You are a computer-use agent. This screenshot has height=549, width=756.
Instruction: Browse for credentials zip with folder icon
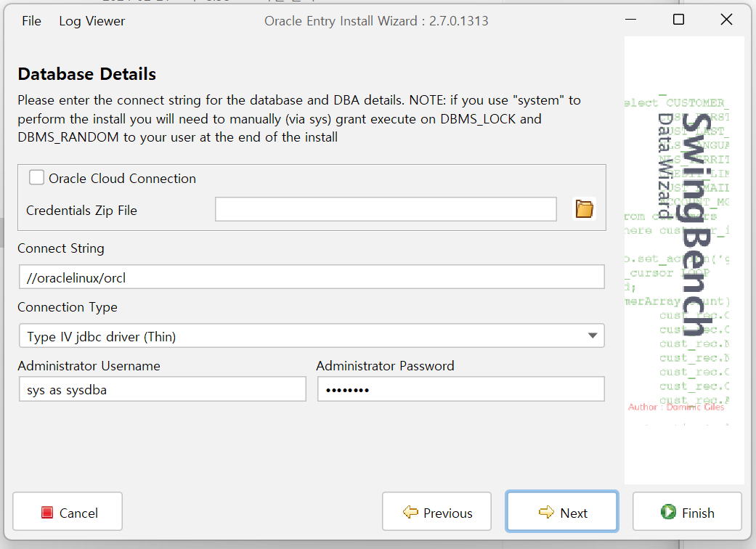tap(585, 209)
